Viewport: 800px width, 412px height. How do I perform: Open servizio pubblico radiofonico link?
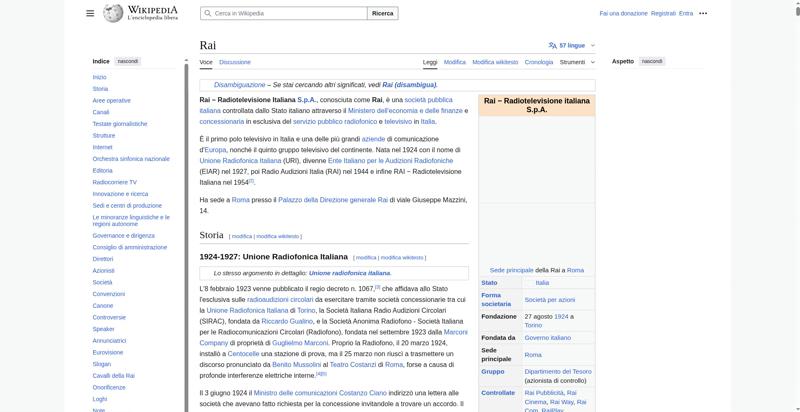pyautogui.click(x=335, y=122)
